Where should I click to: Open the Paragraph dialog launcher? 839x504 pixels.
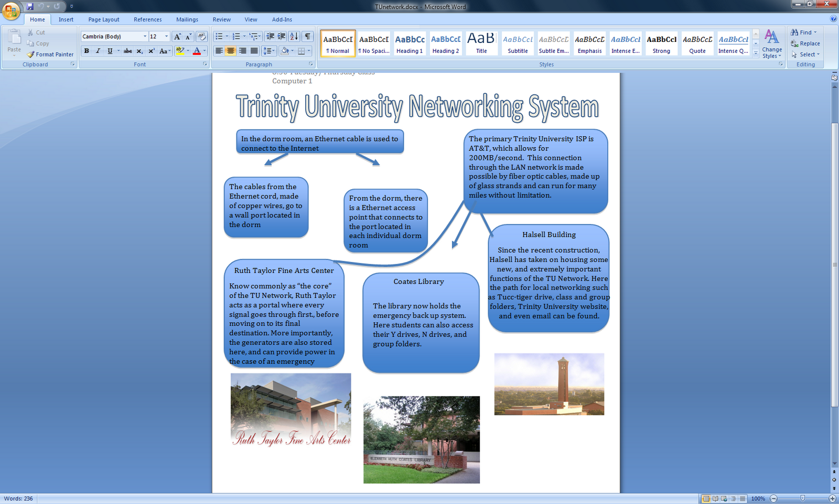coord(311,64)
